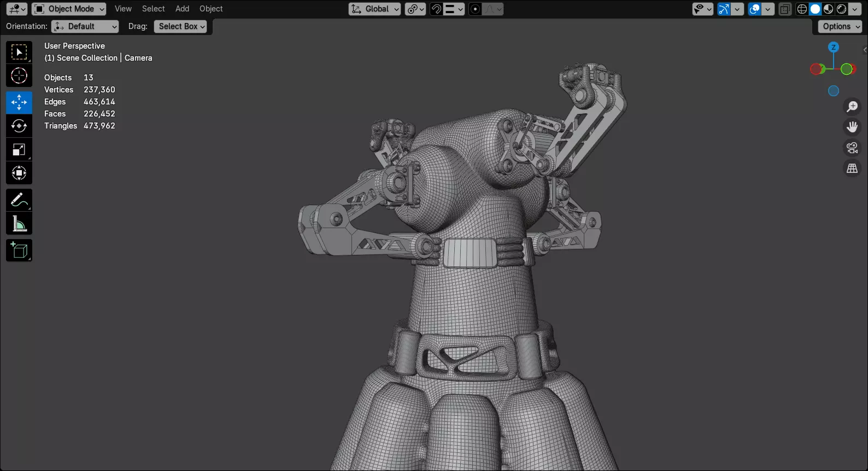Open the Drag Select Box dropdown

coord(180,26)
